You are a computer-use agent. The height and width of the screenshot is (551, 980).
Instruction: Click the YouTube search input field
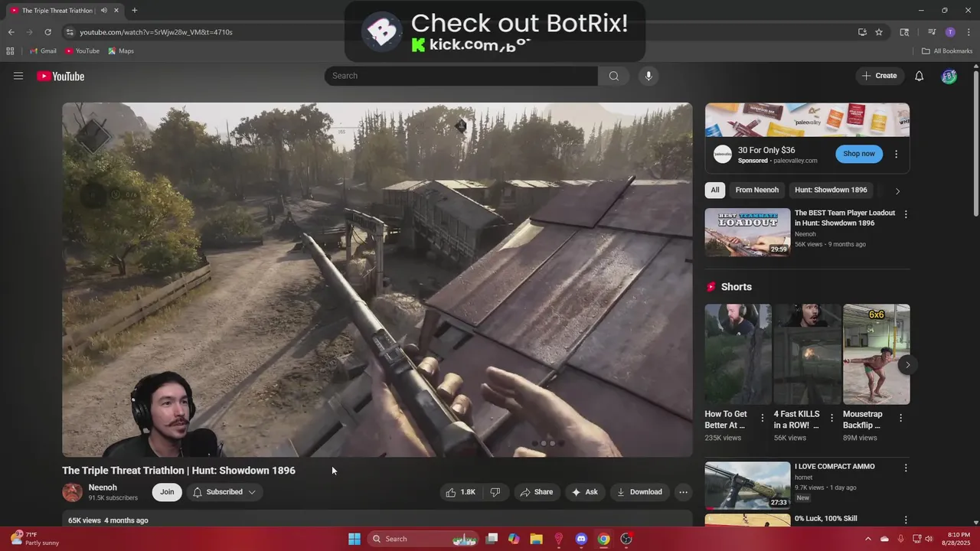461,76
